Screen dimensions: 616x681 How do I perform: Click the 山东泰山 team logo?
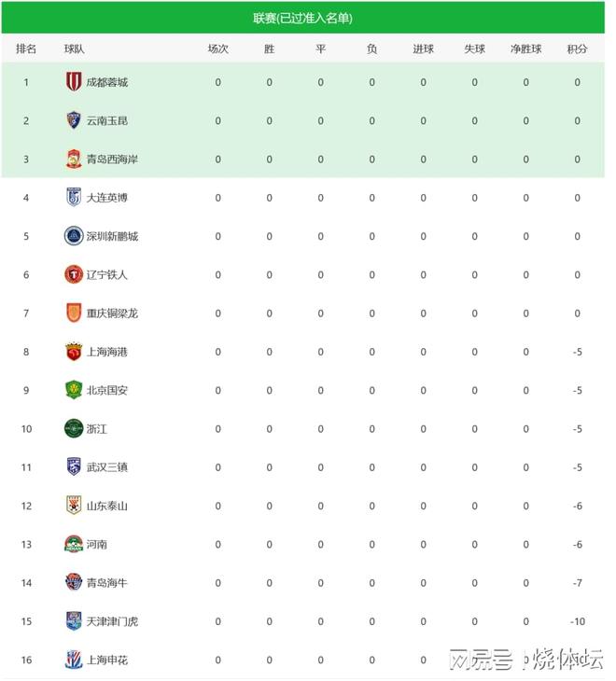pos(73,506)
